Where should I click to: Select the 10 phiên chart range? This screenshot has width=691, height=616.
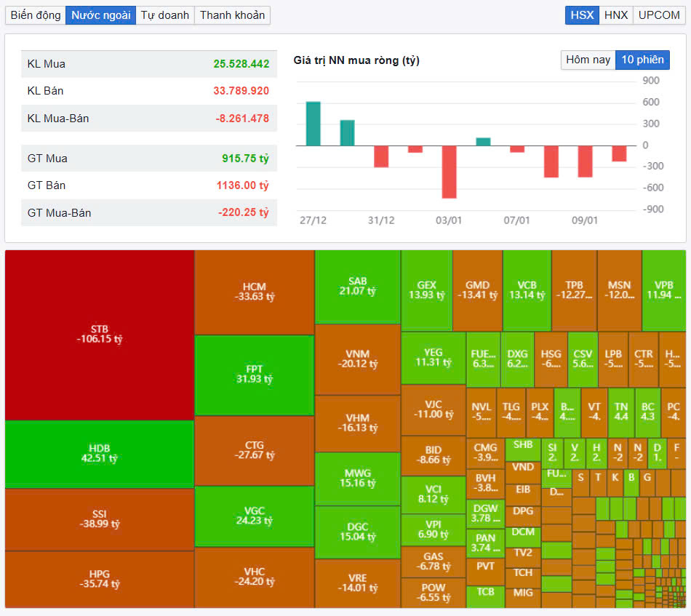(642, 60)
